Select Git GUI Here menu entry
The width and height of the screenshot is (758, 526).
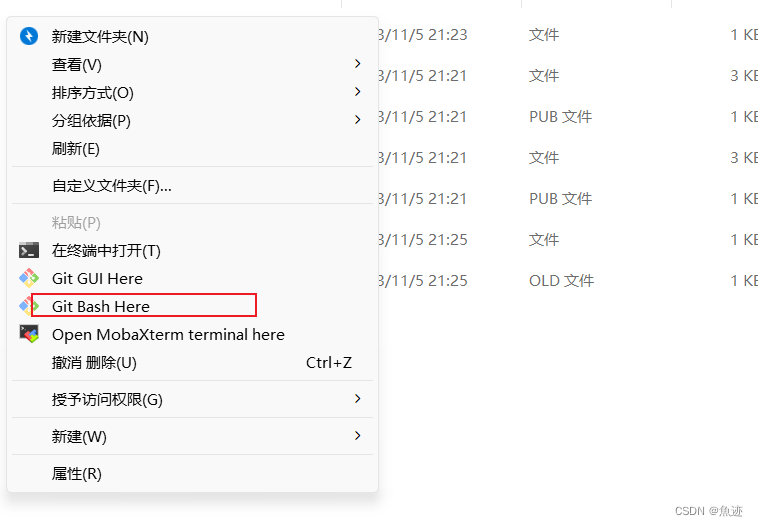192,278
